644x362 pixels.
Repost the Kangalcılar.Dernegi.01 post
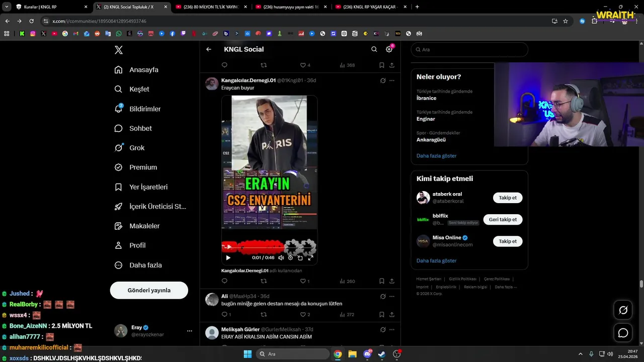[x=264, y=281]
